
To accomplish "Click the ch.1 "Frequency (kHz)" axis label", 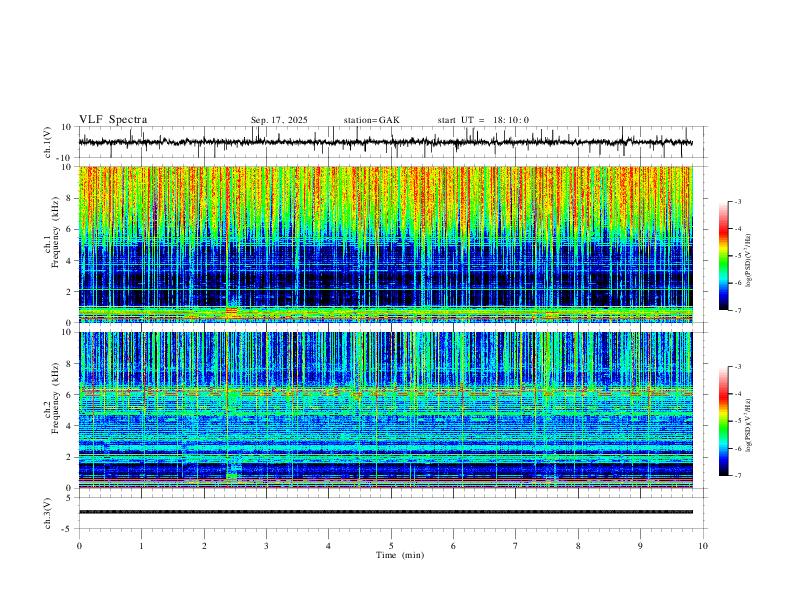I will tap(55, 232).
